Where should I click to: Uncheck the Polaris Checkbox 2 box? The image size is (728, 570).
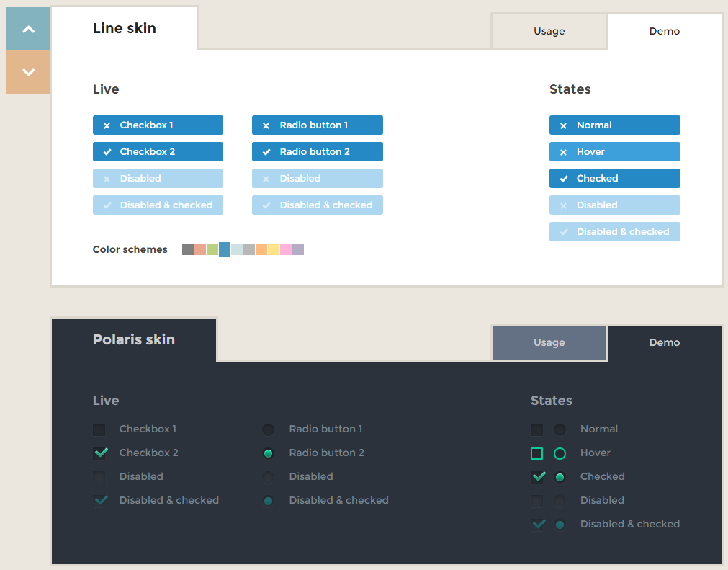point(100,453)
